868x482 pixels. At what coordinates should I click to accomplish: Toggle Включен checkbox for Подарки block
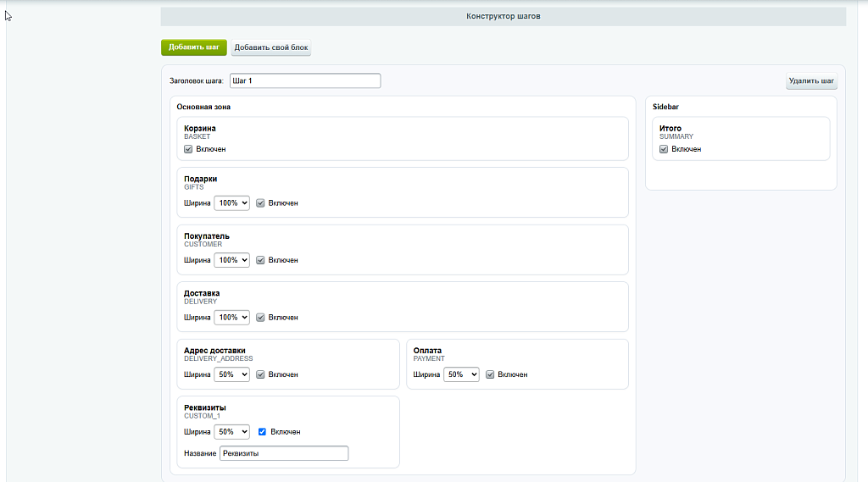[x=260, y=203]
